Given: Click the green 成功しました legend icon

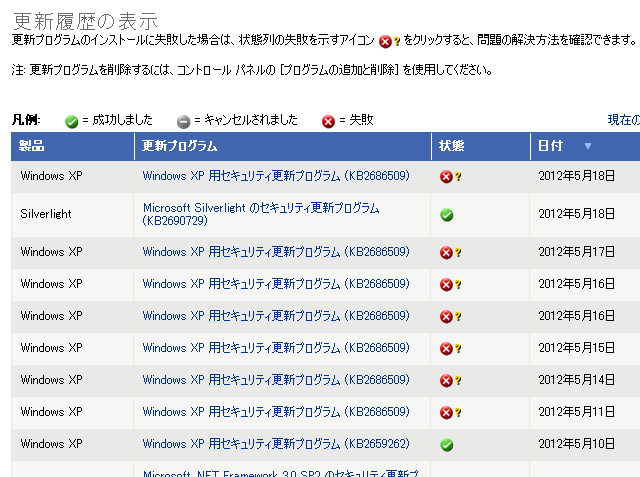Looking at the screenshot, I should click(x=71, y=122).
